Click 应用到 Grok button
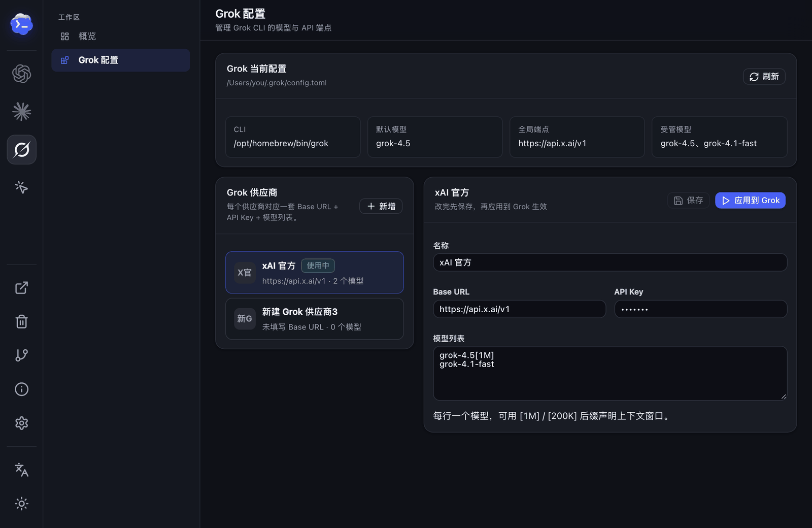Image resolution: width=812 pixels, height=528 pixels. tap(750, 201)
